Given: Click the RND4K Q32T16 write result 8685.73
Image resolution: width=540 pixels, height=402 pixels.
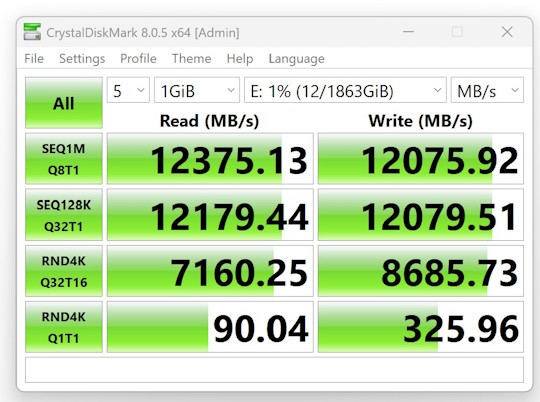Looking at the screenshot, I should point(420,271).
